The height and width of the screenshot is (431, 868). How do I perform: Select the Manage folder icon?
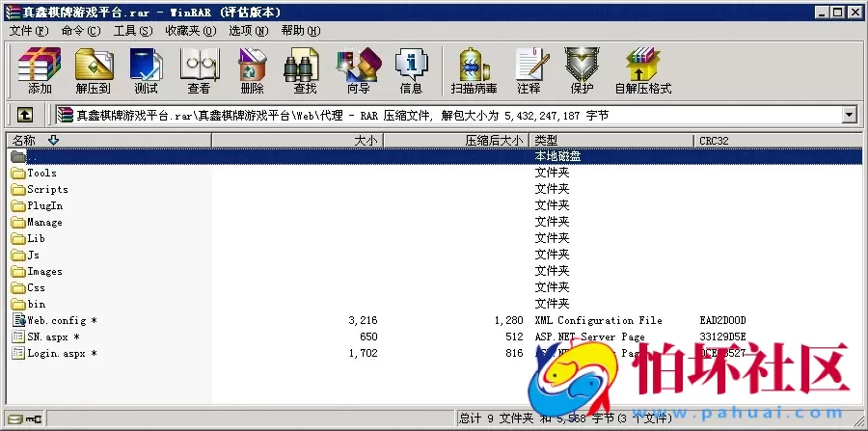18,223
